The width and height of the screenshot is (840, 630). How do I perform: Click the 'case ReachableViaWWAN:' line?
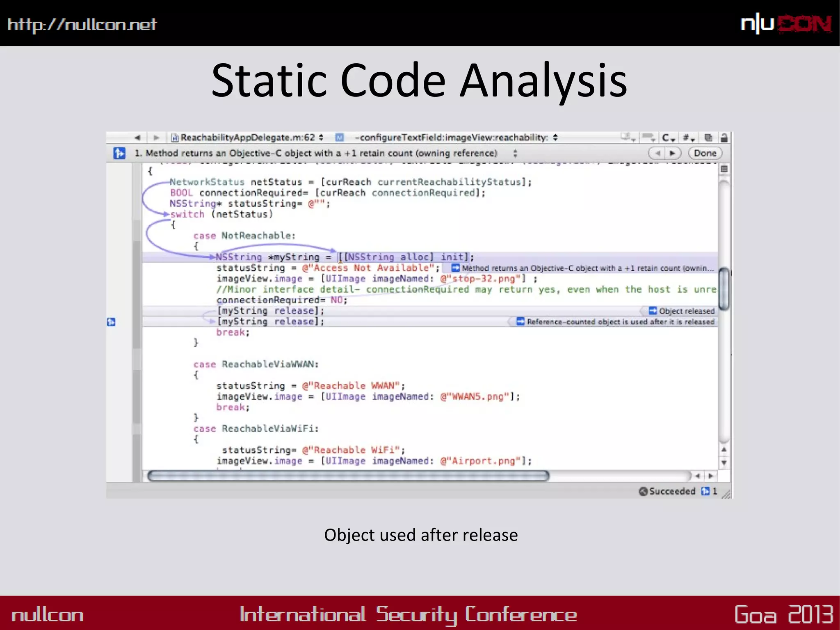click(256, 364)
